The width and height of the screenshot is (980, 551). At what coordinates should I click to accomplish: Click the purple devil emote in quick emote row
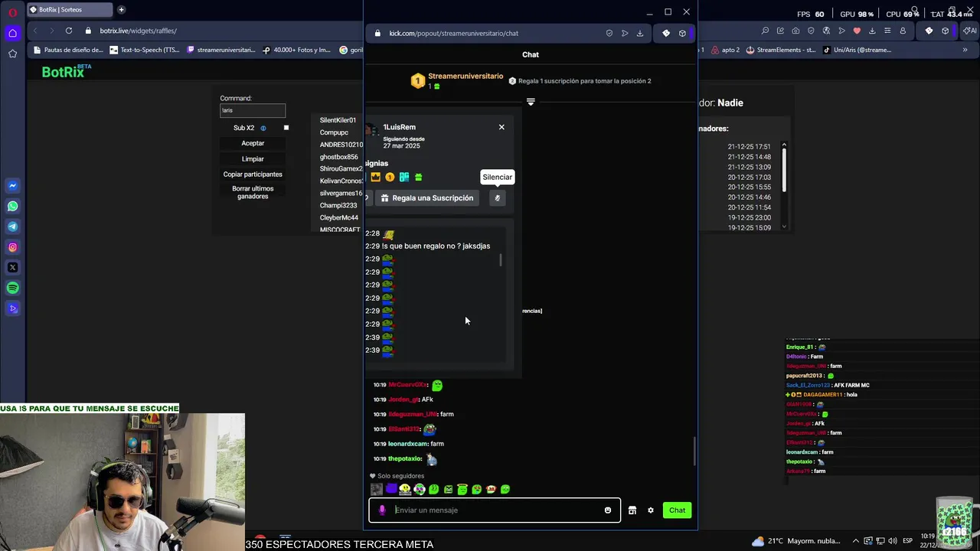click(391, 489)
